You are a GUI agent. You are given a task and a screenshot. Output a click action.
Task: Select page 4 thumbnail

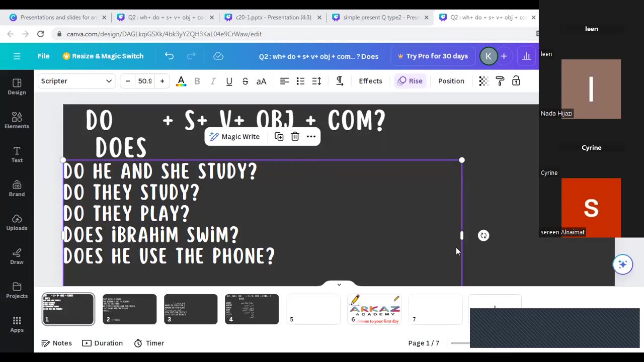[x=252, y=309]
